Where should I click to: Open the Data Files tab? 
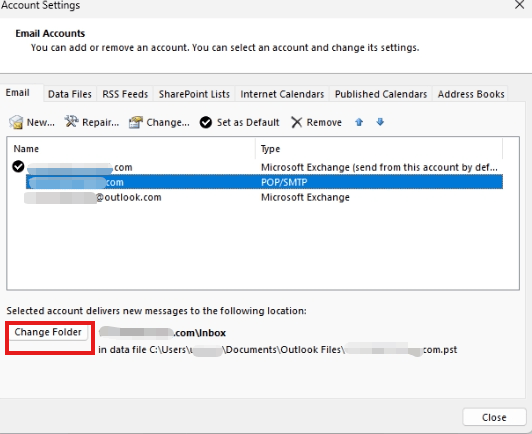pos(70,94)
